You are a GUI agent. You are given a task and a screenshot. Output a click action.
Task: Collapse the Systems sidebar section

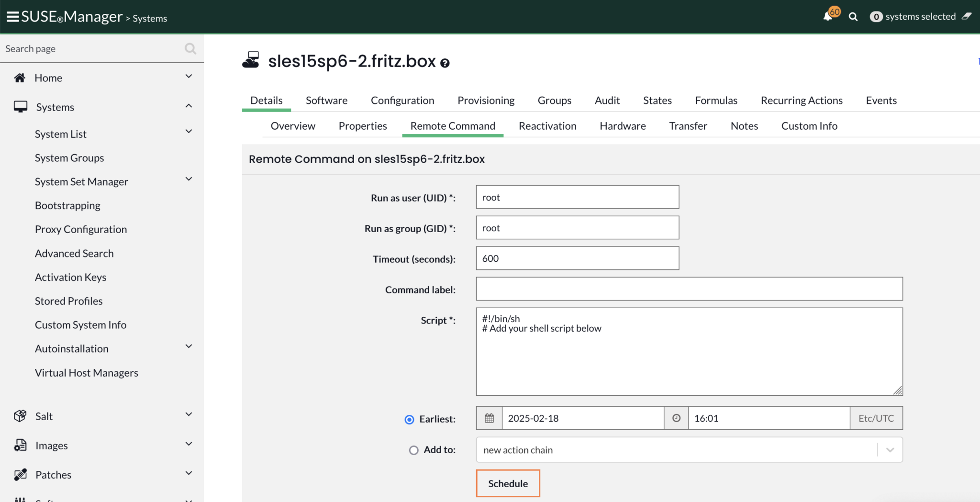(x=189, y=106)
